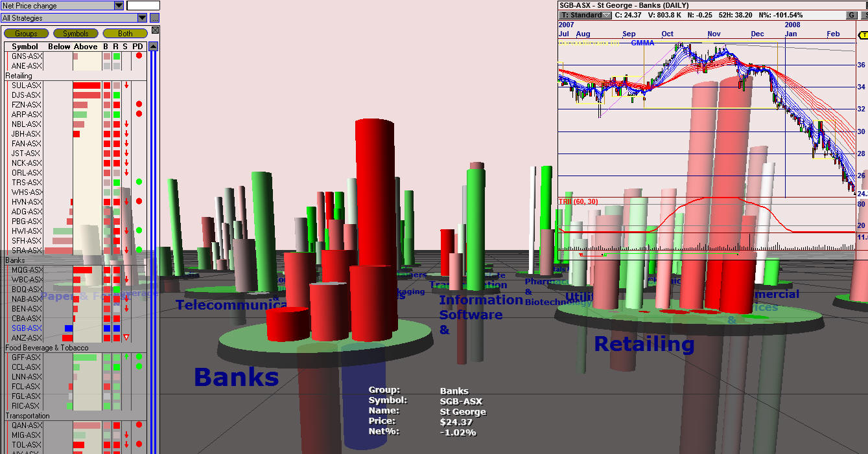The image size is (868, 454).
Task: Click the Below column header
Action: pos(59,47)
